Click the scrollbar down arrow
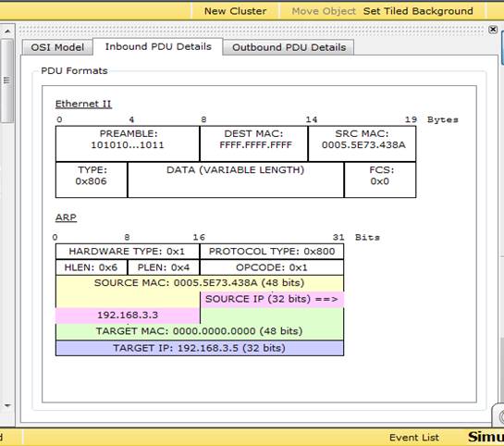The image size is (504, 446). click(7, 405)
